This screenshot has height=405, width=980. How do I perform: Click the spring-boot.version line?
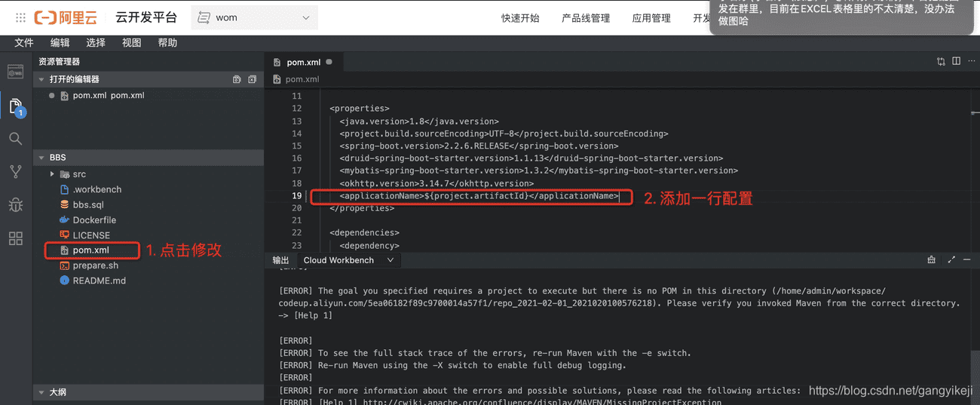point(478,146)
